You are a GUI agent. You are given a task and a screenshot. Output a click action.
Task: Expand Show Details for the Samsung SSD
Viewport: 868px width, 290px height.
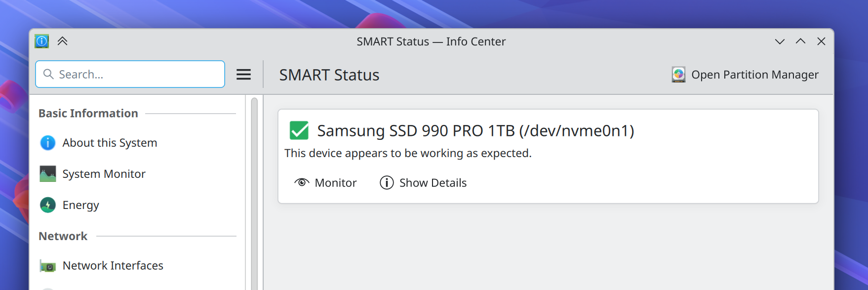point(433,182)
